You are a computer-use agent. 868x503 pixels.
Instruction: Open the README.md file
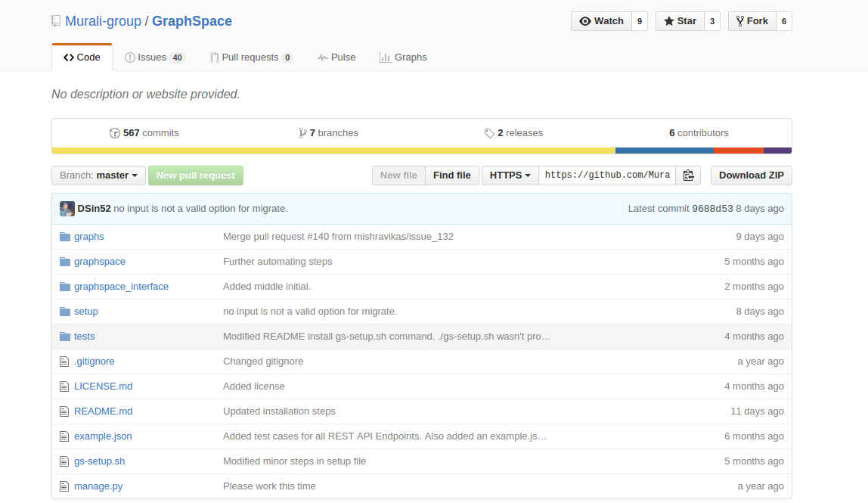pyautogui.click(x=103, y=411)
